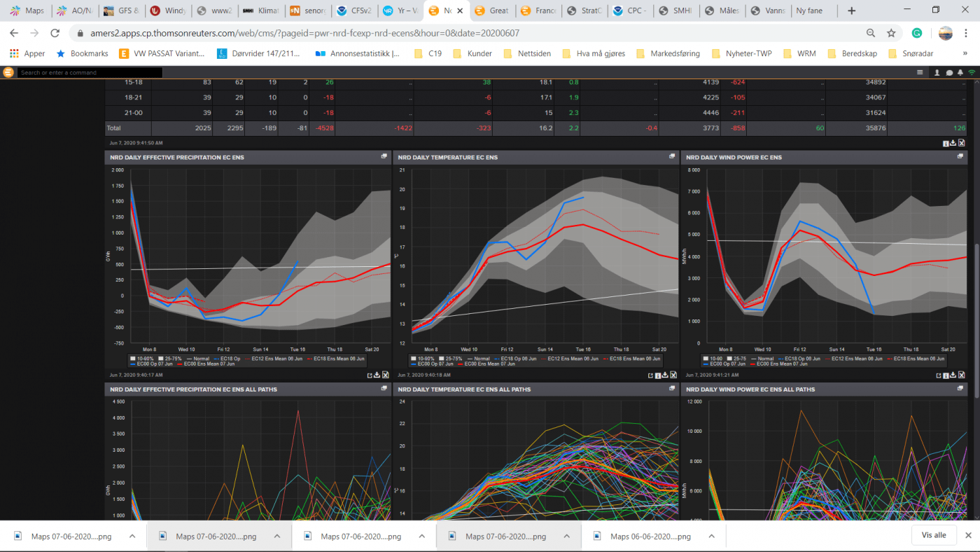The width and height of the screenshot is (980, 552).
Task: Export temperature EC ENS chart to Excel
Action: click(x=673, y=375)
